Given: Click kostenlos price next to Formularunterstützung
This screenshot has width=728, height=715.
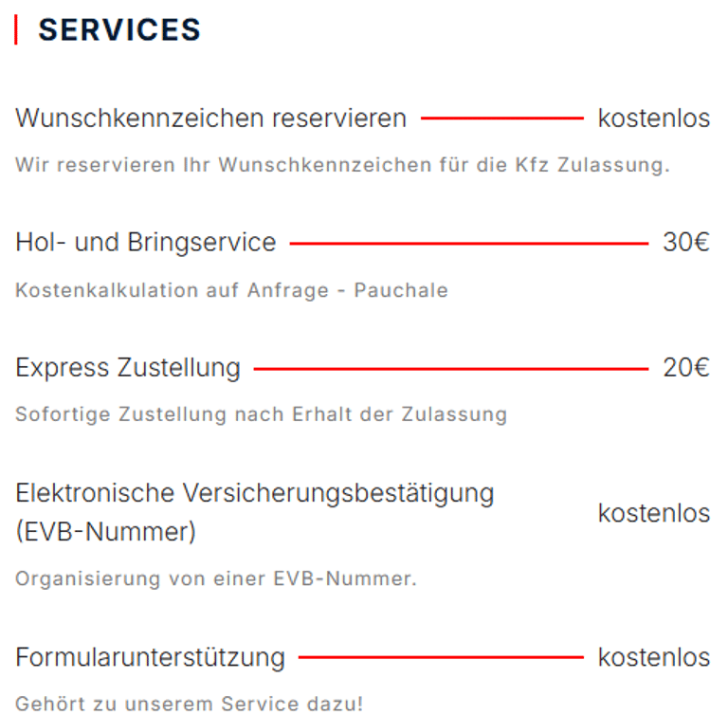Looking at the screenshot, I should [x=653, y=656].
